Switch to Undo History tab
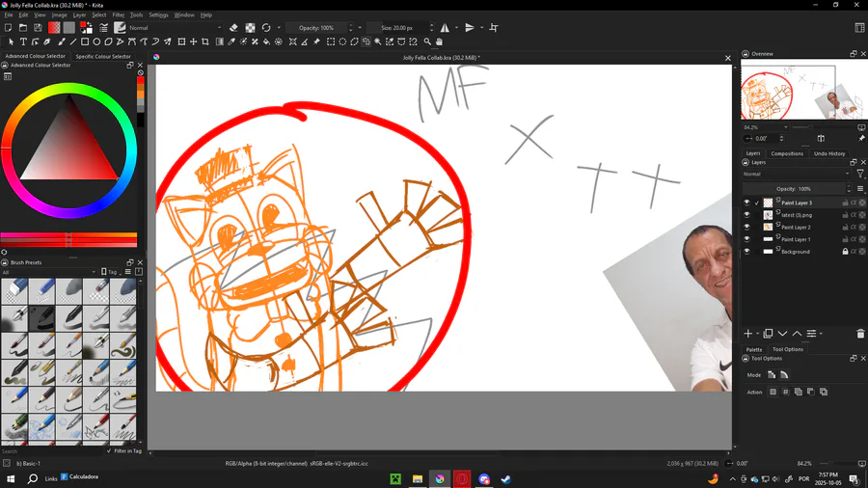868x488 pixels. point(829,153)
